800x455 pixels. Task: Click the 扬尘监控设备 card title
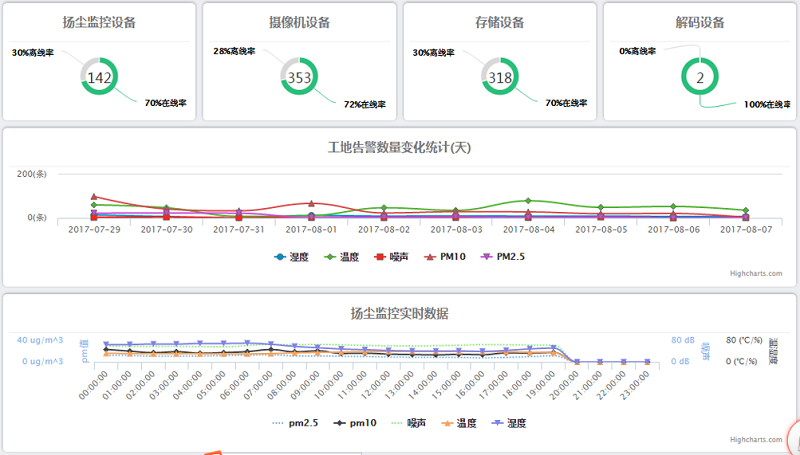click(99, 23)
